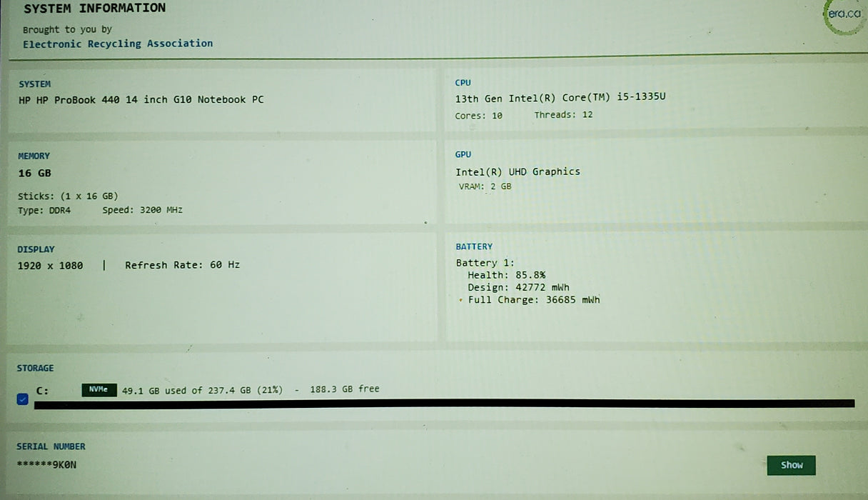Viewport: 868px width, 500px height.
Task: Click the DISPLAY section heading
Action: pyautogui.click(x=36, y=250)
